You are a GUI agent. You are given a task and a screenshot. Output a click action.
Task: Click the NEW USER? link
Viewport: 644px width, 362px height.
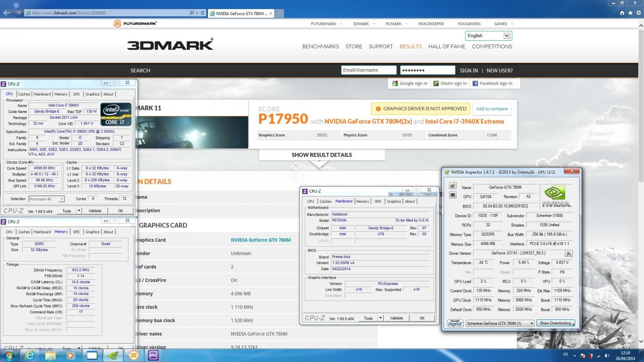[499, 70]
